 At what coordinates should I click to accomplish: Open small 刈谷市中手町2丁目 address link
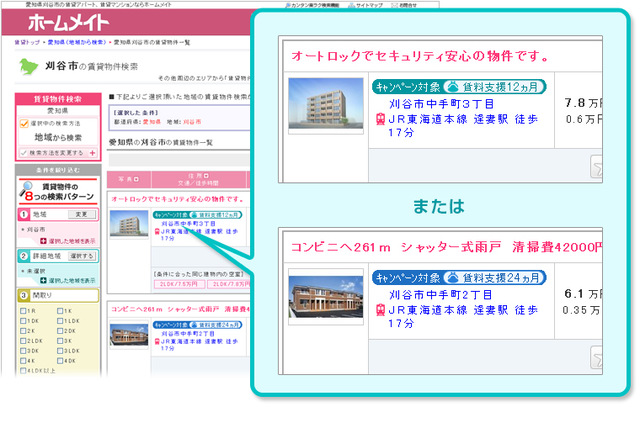pyautogui.click(x=188, y=334)
